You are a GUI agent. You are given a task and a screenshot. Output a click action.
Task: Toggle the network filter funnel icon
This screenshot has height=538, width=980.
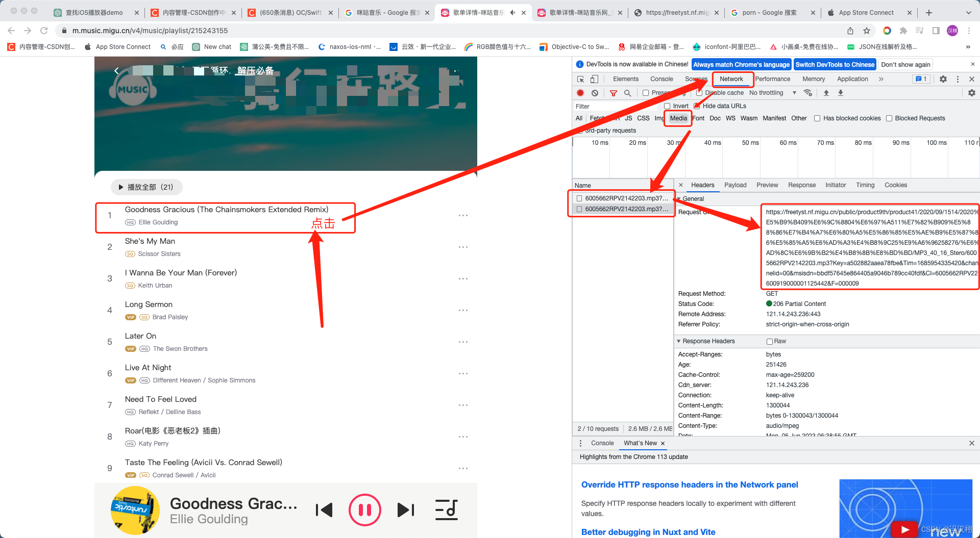[614, 93]
